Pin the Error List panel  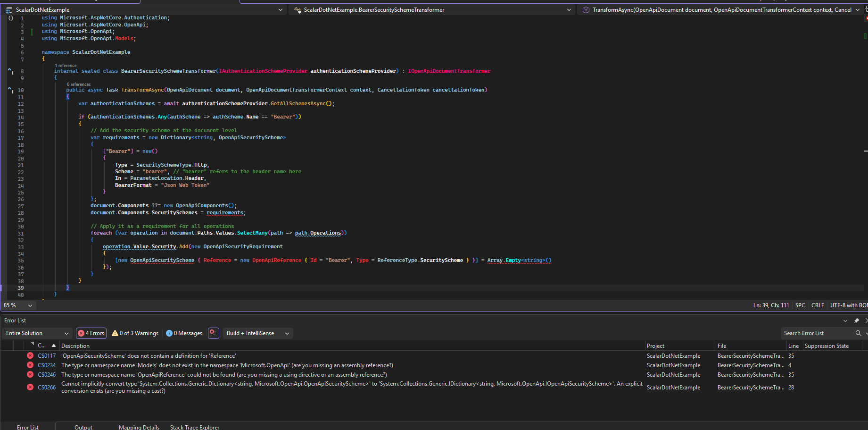point(857,320)
